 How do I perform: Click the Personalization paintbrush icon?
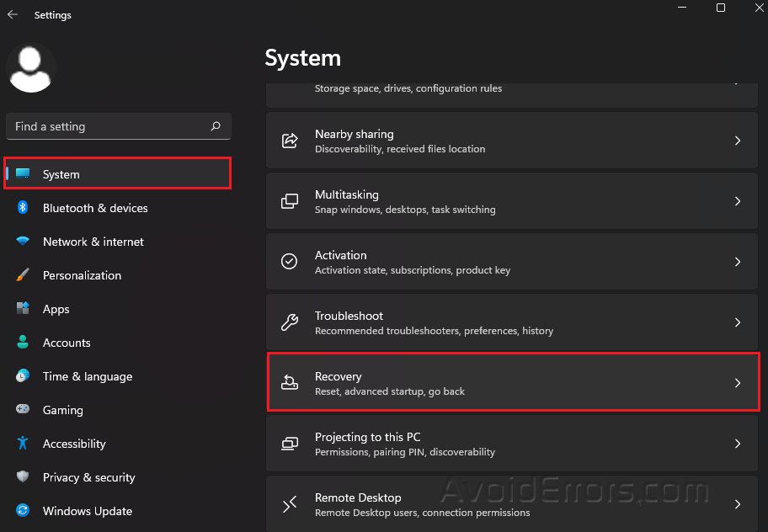(24, 275)
